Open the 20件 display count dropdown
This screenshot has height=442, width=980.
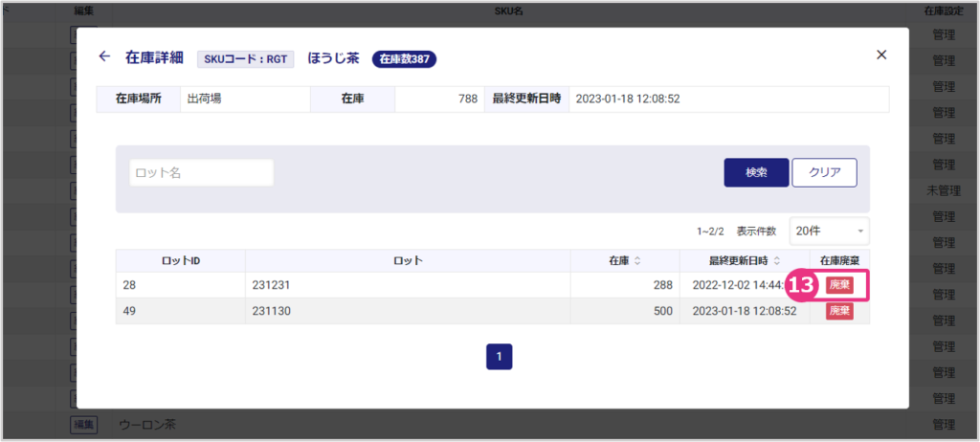tap(829, 231)
